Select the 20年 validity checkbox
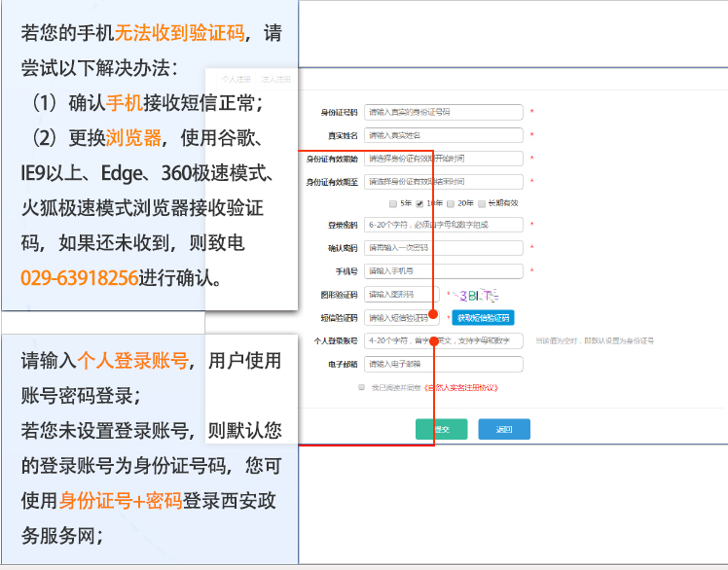 451,203
